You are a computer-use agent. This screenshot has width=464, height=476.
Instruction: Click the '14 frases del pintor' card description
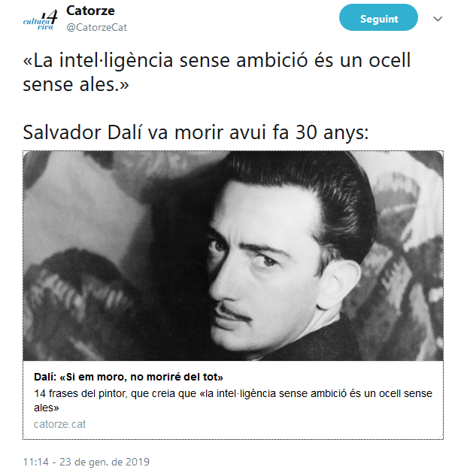(233, 400)
